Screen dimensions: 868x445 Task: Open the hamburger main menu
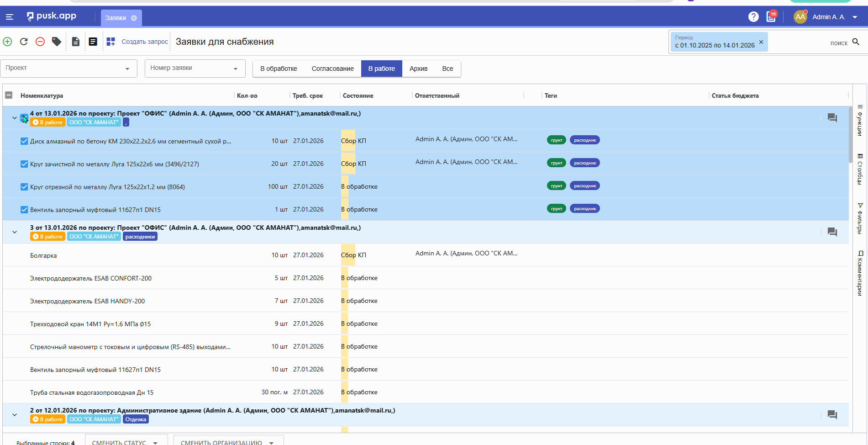pyautogui.click(x=10, y=17)
